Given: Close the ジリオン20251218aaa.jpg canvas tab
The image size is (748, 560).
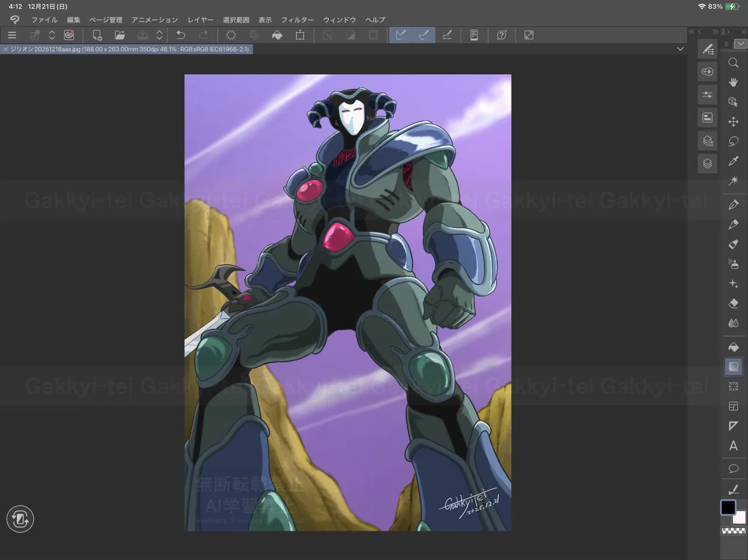Looking at the screenshot, I should point(6,50).
